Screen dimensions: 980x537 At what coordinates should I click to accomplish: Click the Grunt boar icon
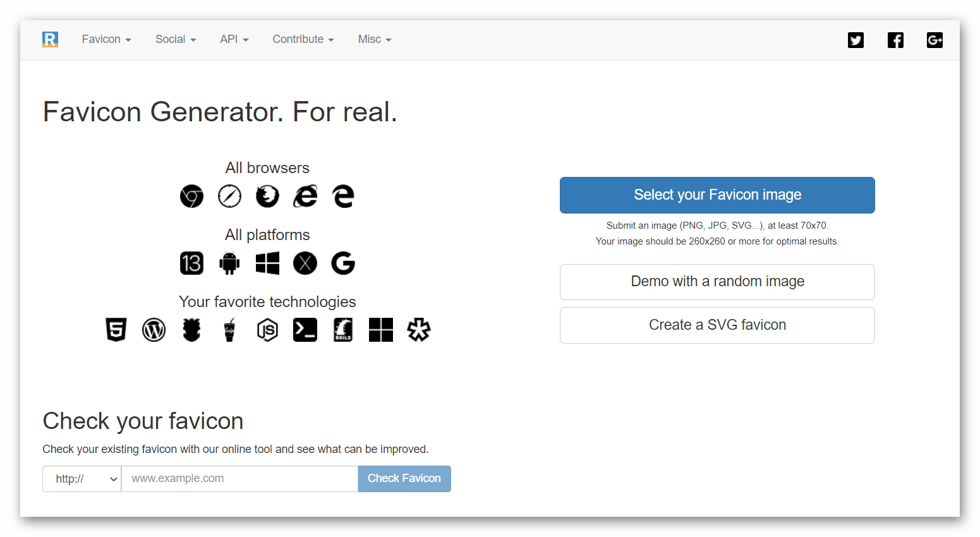(x=191, y=330)
